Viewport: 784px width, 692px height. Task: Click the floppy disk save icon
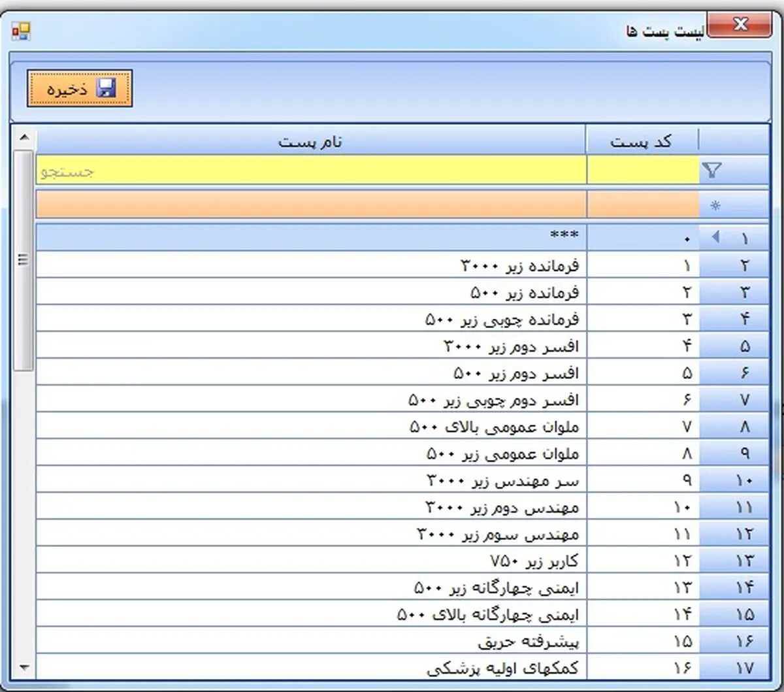pos(106,89)
